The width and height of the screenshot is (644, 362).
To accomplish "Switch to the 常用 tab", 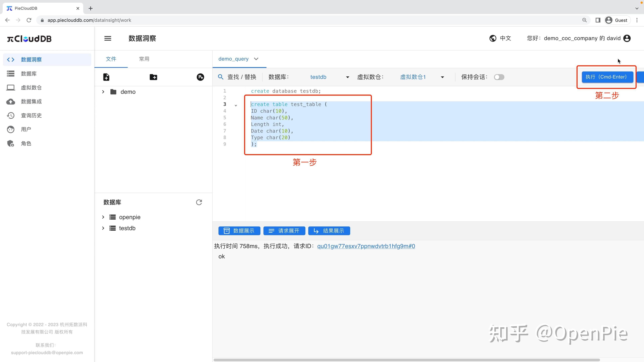I will (144, 59).
